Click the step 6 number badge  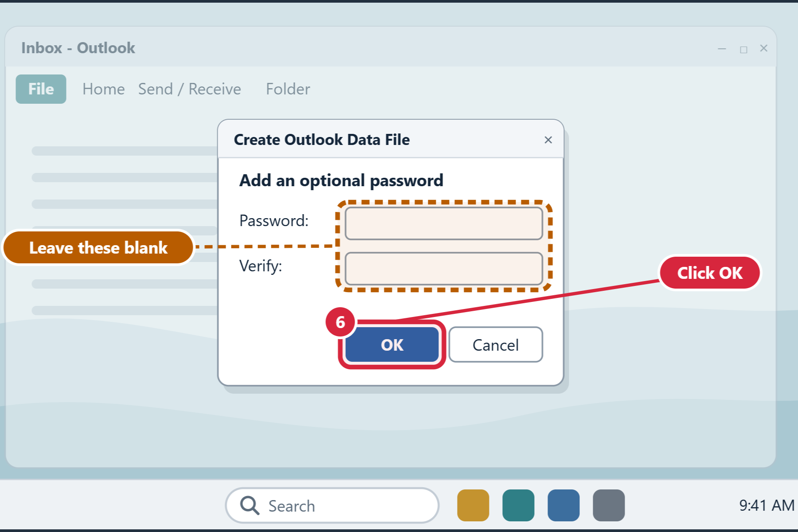coord(340,322)
